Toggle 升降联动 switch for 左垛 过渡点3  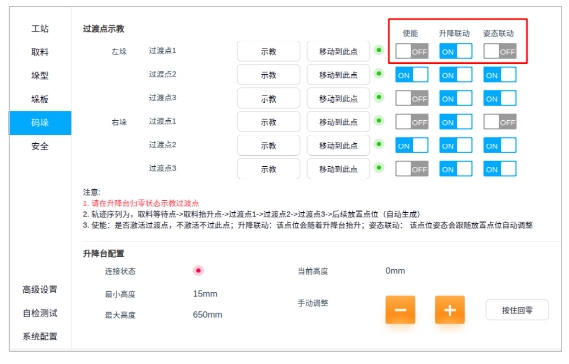456,98
